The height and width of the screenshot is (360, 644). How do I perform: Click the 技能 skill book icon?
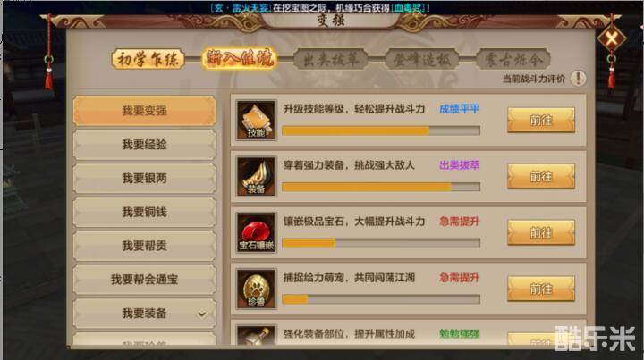point(257,120)
